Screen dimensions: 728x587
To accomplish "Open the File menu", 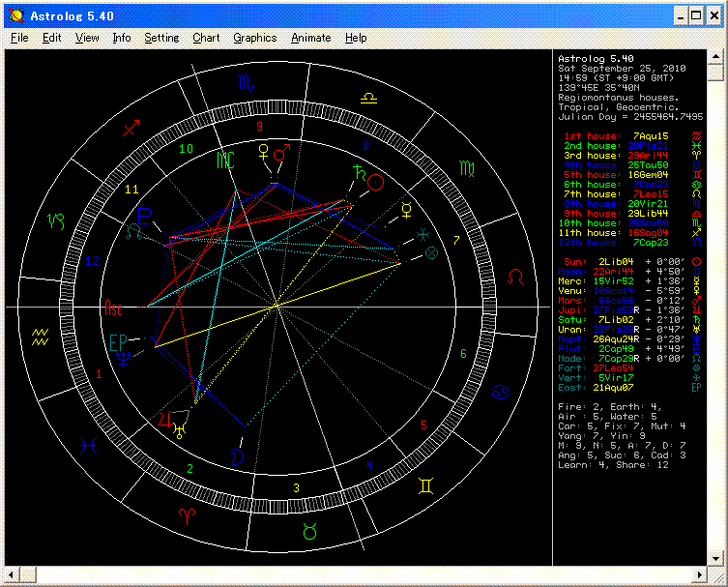I will click(19, 38).
